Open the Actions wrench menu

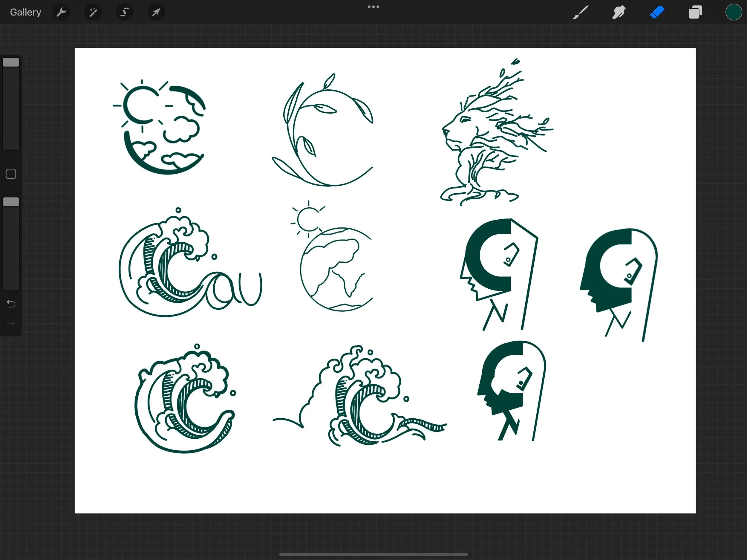point(61,13)
